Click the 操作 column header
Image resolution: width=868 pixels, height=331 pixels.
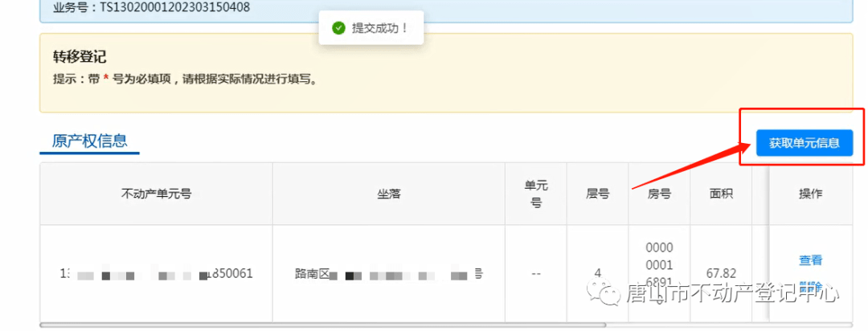(810, 194)
